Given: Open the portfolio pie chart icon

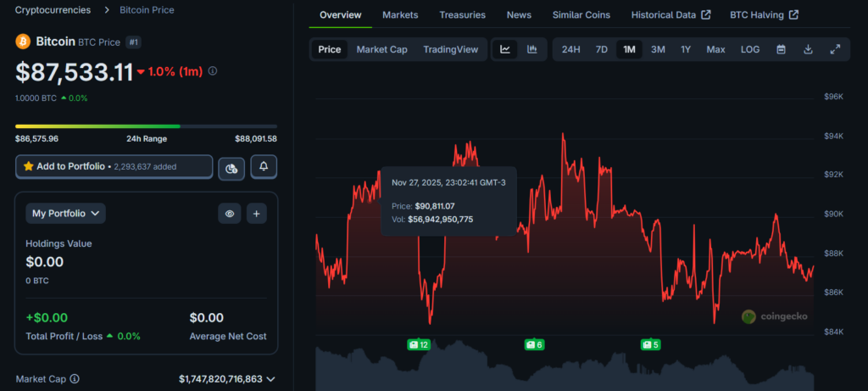Looking at the screenshot, I should click(231, 168).
